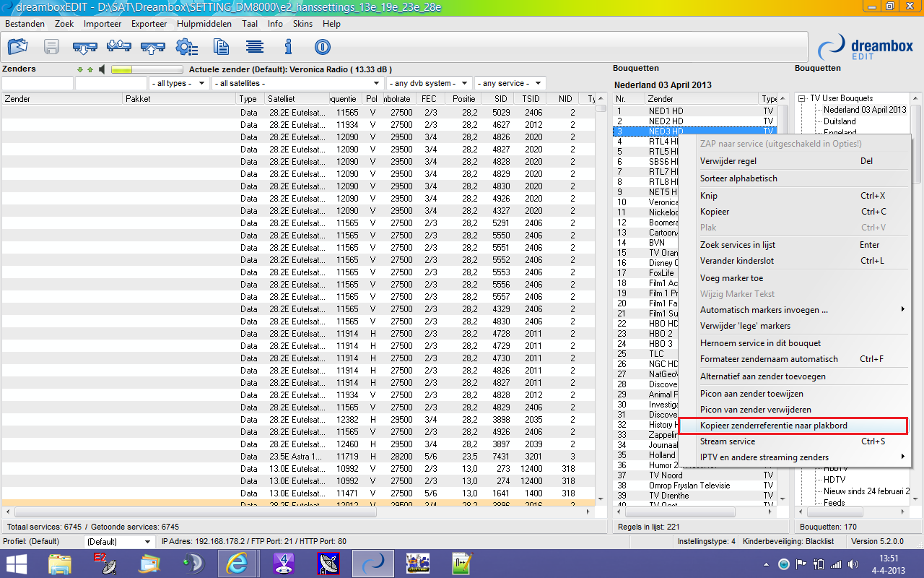The height and width of the screenshot is (578, 924).
Task: Click the second package filter field
Action: point(111,84)
